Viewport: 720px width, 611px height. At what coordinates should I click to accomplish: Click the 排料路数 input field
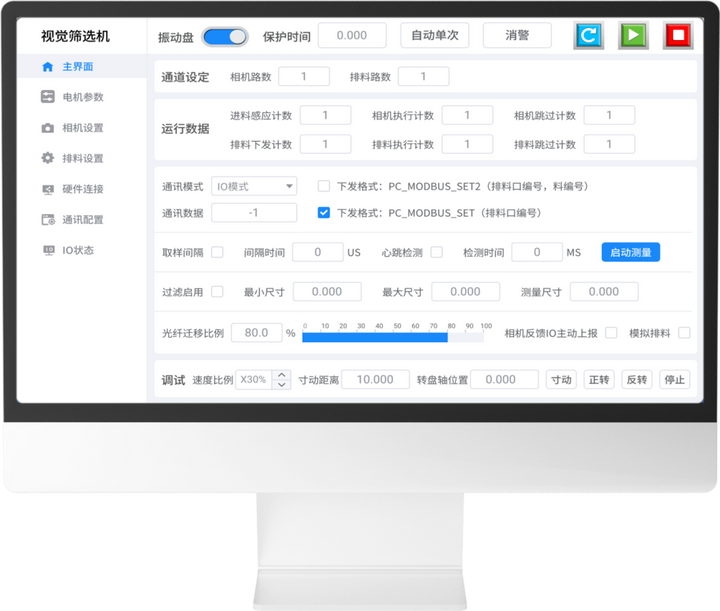(423, 76)
